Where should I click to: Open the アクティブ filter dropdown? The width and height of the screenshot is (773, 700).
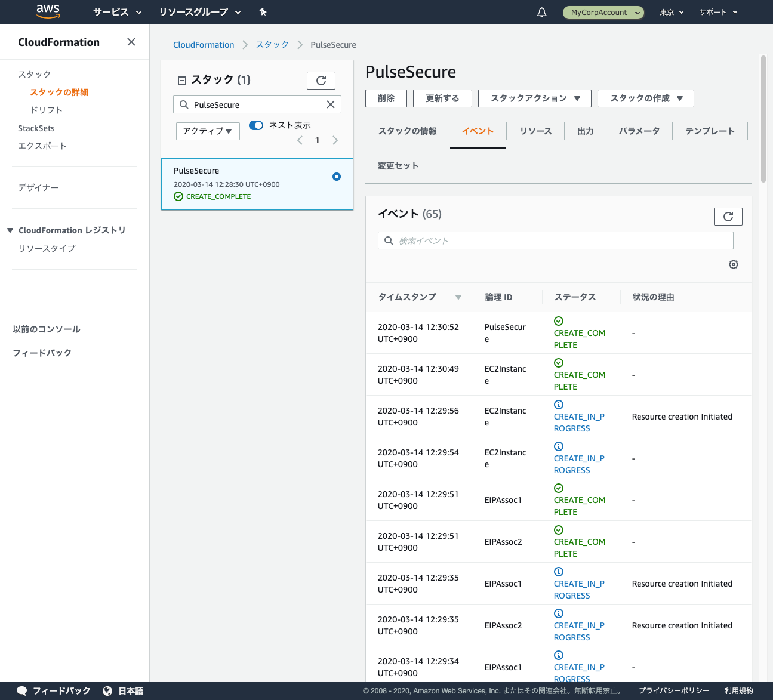[x=207, y=131]
